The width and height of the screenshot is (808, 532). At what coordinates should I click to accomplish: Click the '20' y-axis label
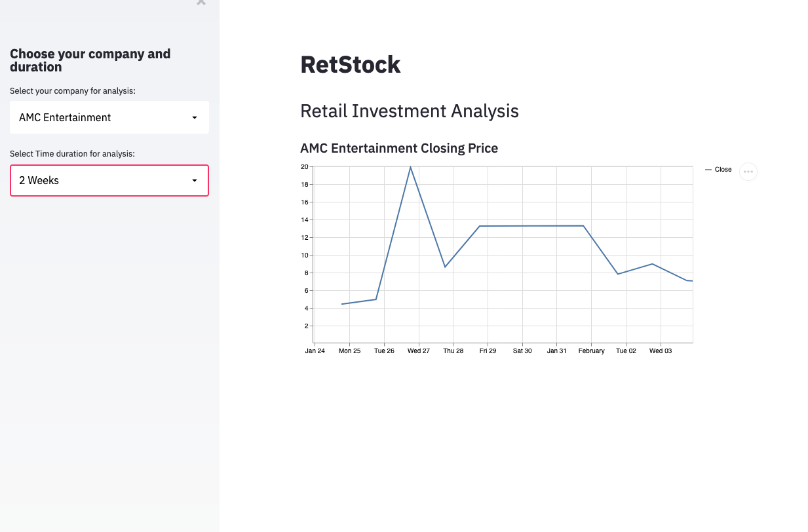coord(304,166)
